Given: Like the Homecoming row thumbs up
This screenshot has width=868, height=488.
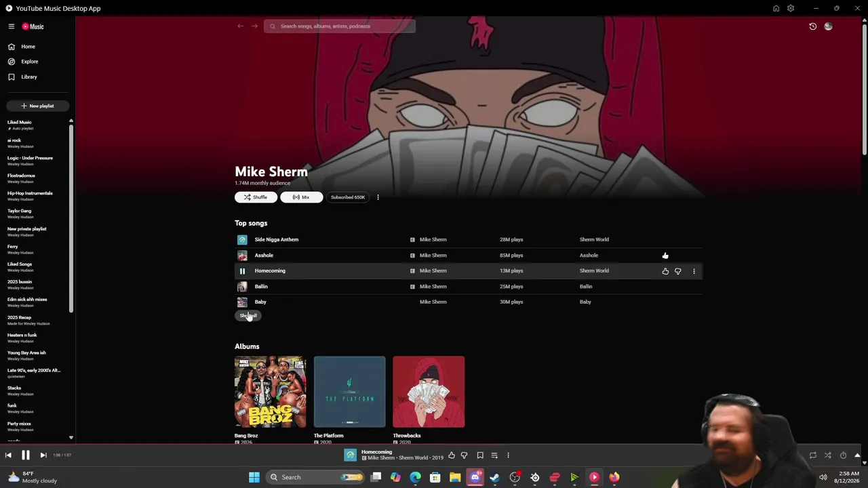Looking at the screenshot, I should [665, 271].
